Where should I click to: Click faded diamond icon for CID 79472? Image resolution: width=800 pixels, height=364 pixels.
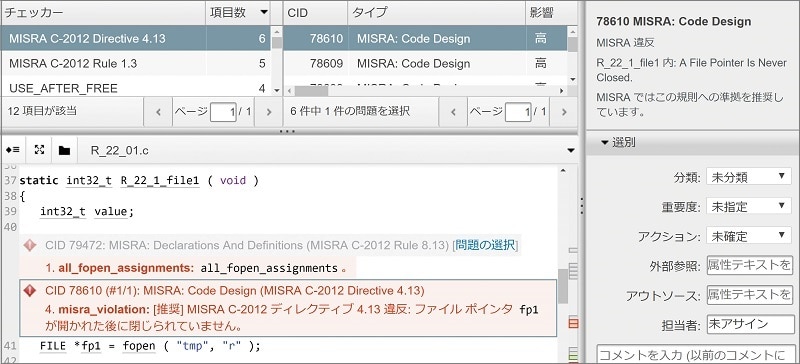[30, 246]
